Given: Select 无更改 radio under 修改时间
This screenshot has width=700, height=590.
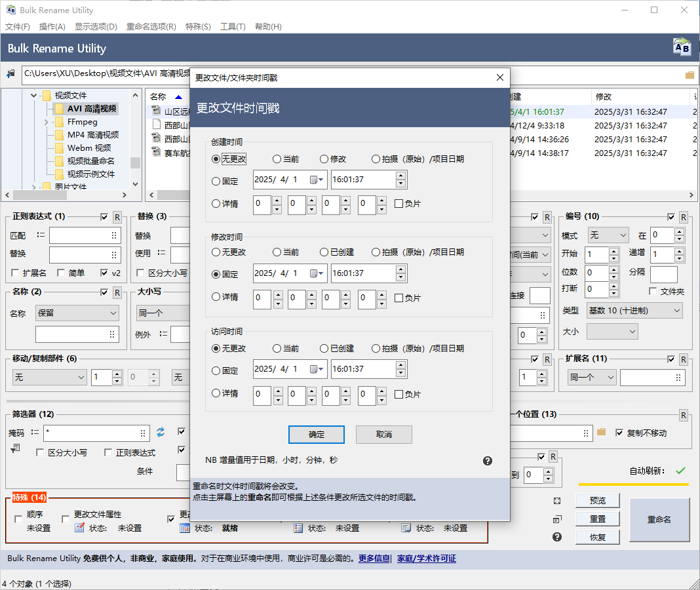Looking at the screenshot, I should pyautogui.click(x=216, y=252).
